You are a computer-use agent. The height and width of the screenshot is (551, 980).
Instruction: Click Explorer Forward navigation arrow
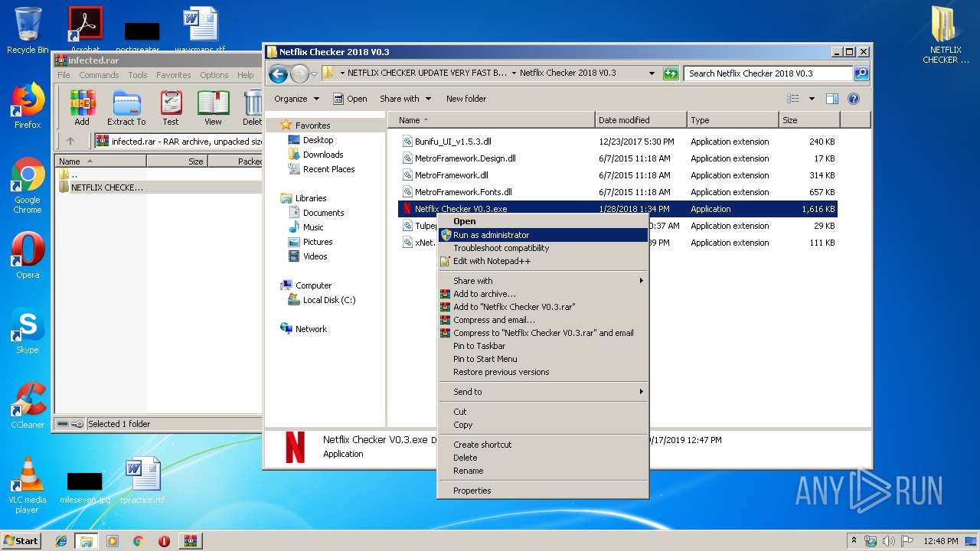tap(299, 73)
